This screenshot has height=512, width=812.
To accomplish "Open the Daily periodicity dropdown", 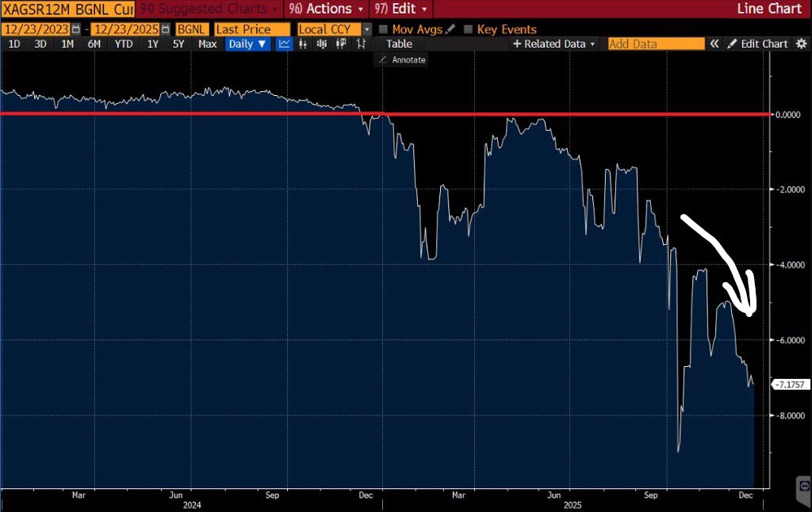I will [x=247, y=44].
